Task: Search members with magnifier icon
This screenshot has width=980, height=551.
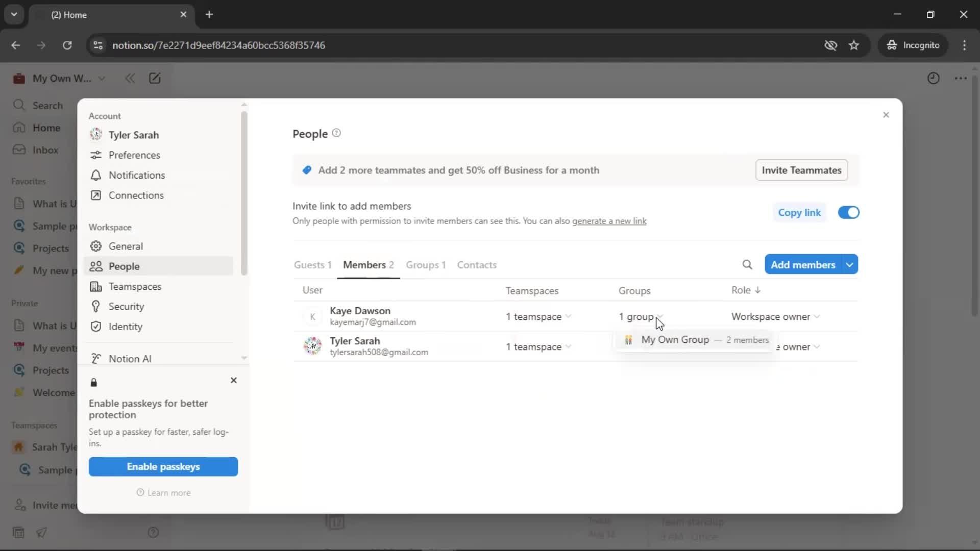Action: point(747,264)
